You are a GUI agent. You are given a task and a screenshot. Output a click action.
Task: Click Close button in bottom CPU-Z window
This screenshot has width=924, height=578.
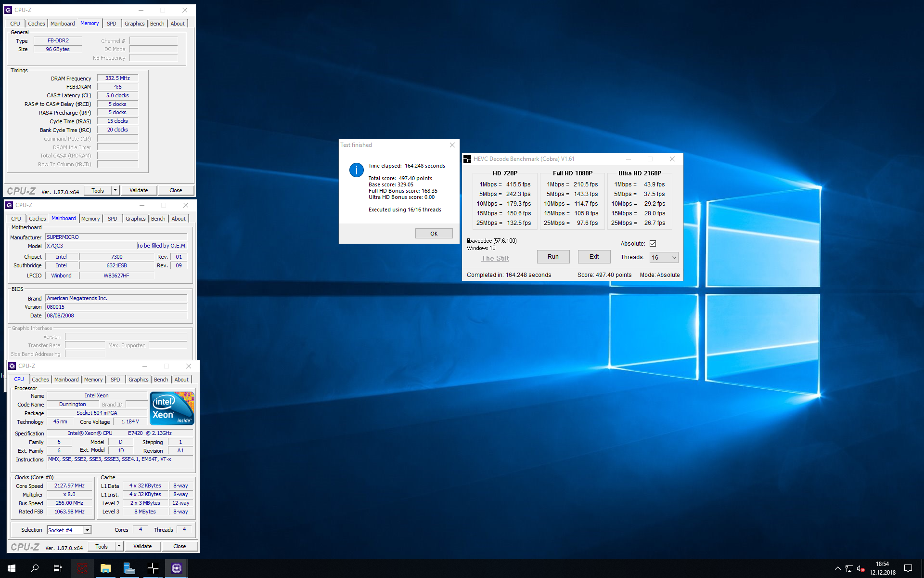180,546
